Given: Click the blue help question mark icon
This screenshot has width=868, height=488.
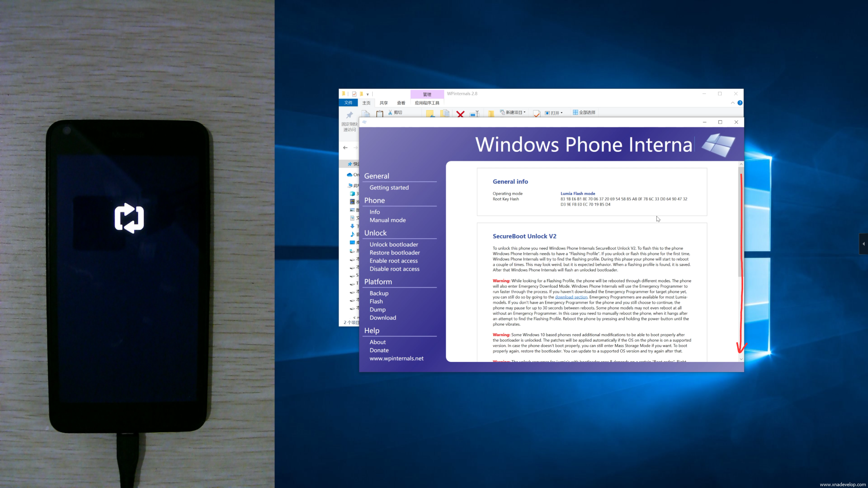Looking at the screenshot, I should tap(740, 103).
